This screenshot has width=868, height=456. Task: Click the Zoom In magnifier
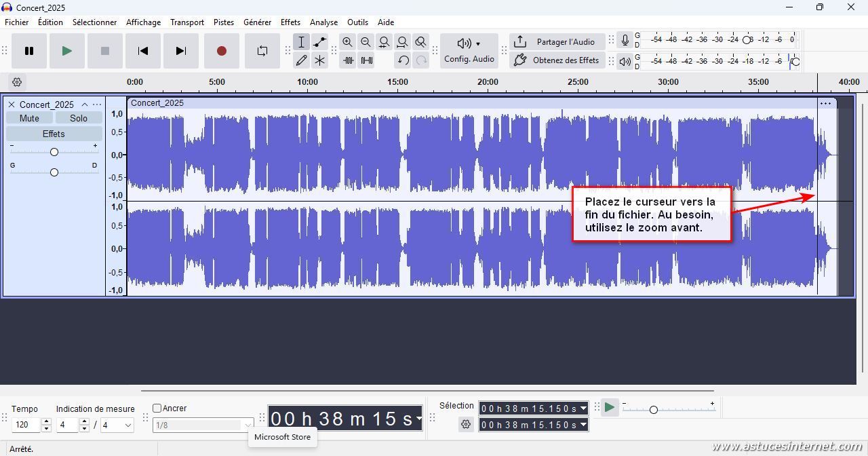click(347, 42)
